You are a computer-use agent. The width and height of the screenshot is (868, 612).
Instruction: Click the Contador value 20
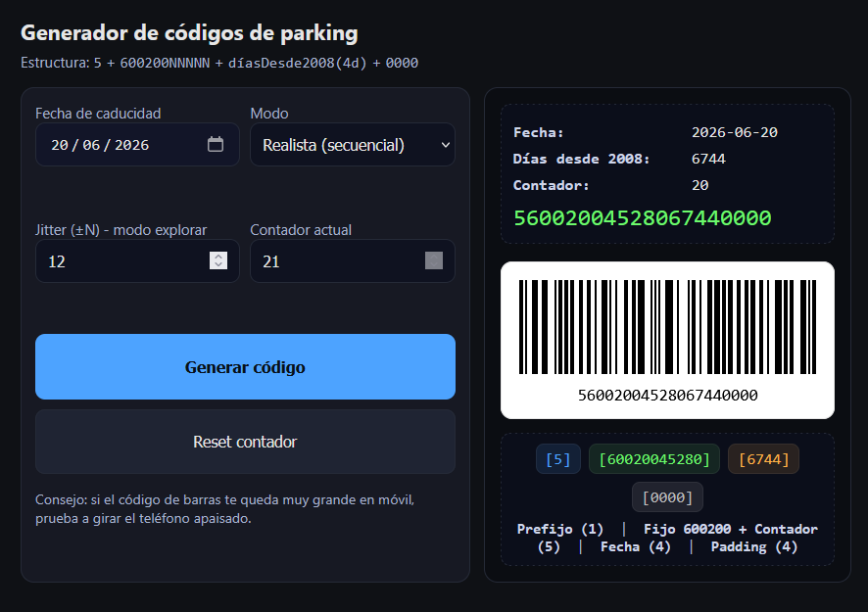699,185
